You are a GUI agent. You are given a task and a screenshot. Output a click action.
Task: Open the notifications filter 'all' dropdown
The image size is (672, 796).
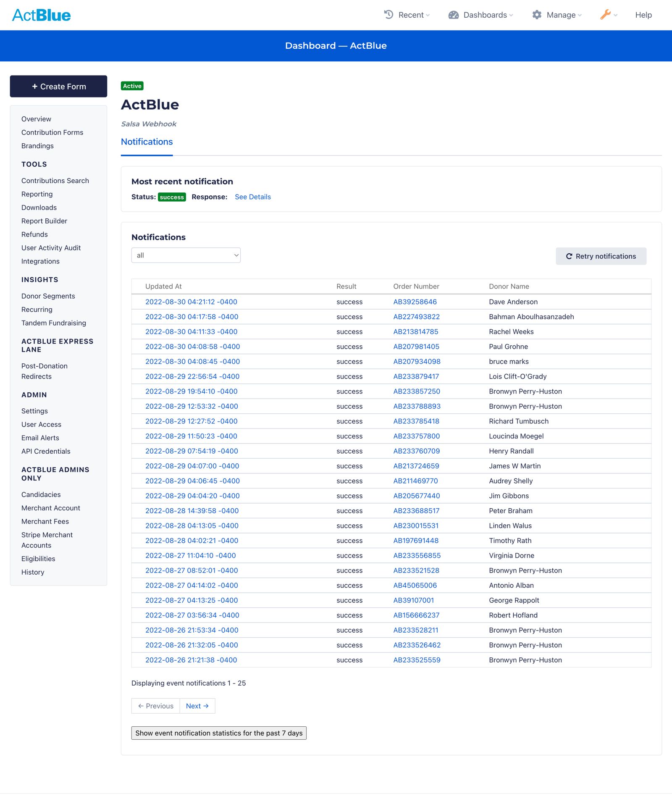pos(186,255)
